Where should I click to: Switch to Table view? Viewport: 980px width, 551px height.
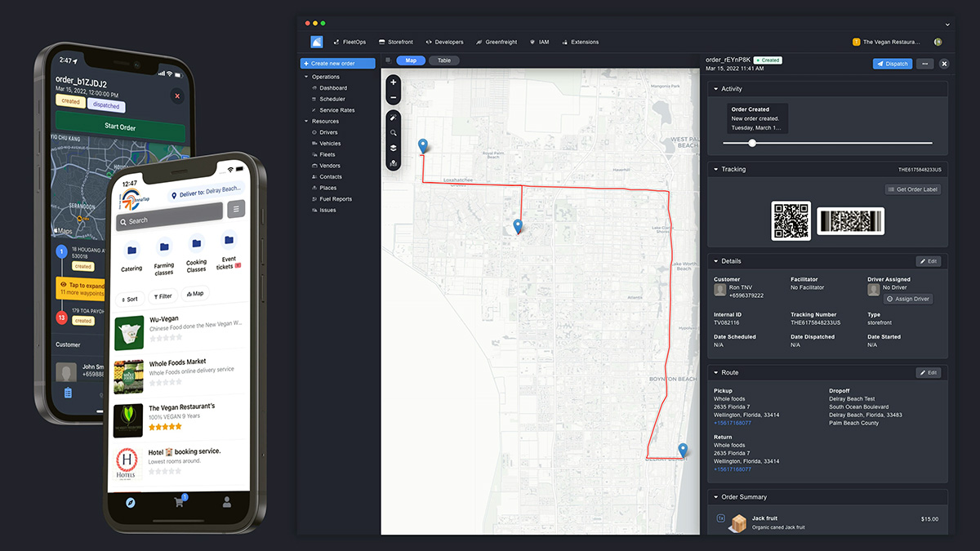(x=443, y=60)
